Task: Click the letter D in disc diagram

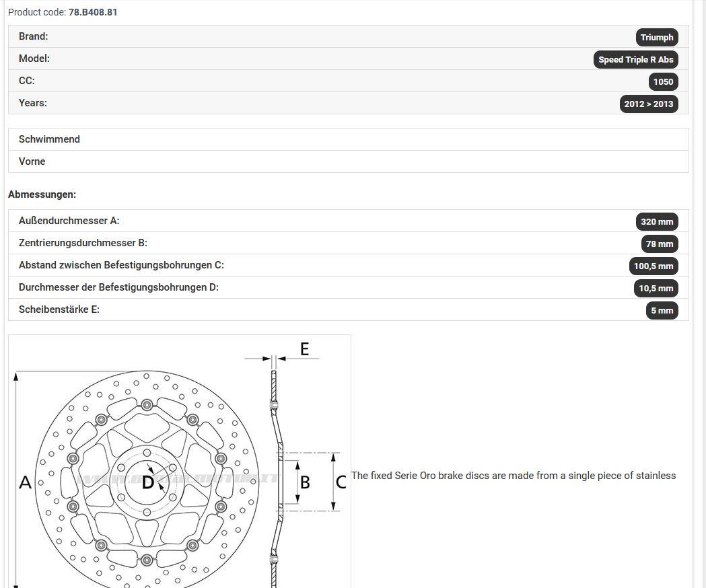Action: 148,482
